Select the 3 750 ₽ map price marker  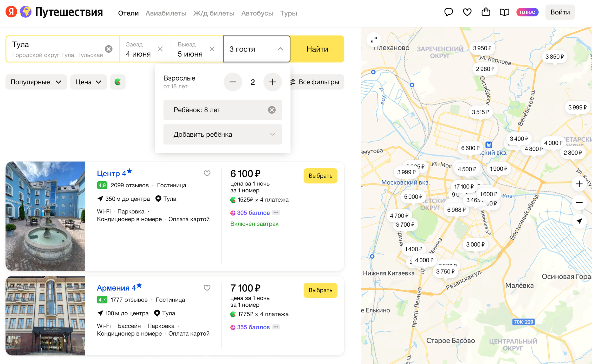point(445,272)
